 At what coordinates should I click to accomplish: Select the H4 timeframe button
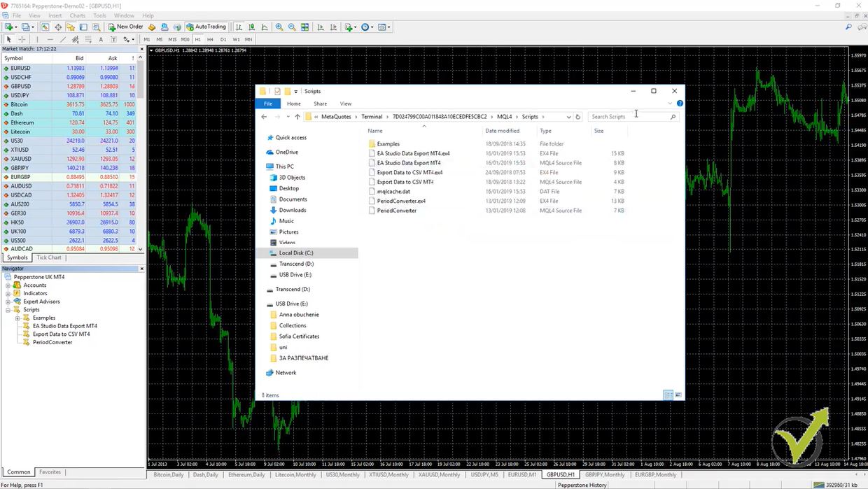[x=212, y=39]
